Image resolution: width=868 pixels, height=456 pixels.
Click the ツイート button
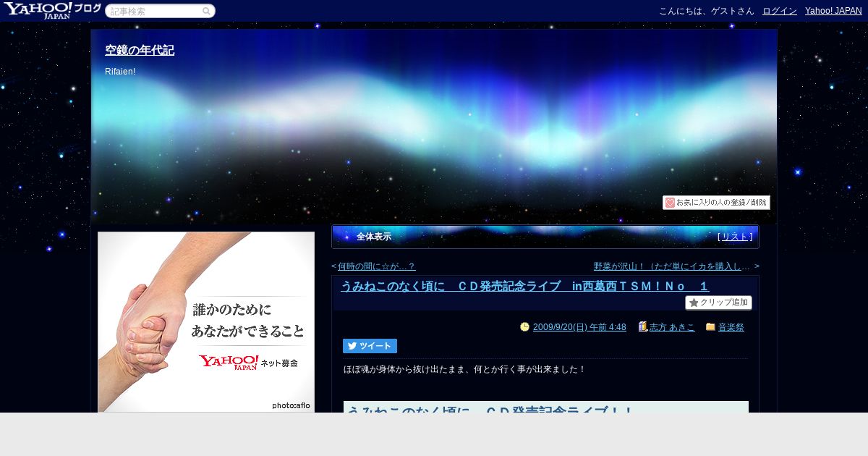click(x=370, y=346)
